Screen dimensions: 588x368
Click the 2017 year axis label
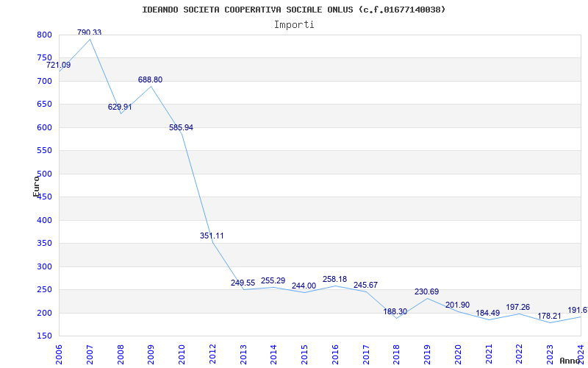366,355
